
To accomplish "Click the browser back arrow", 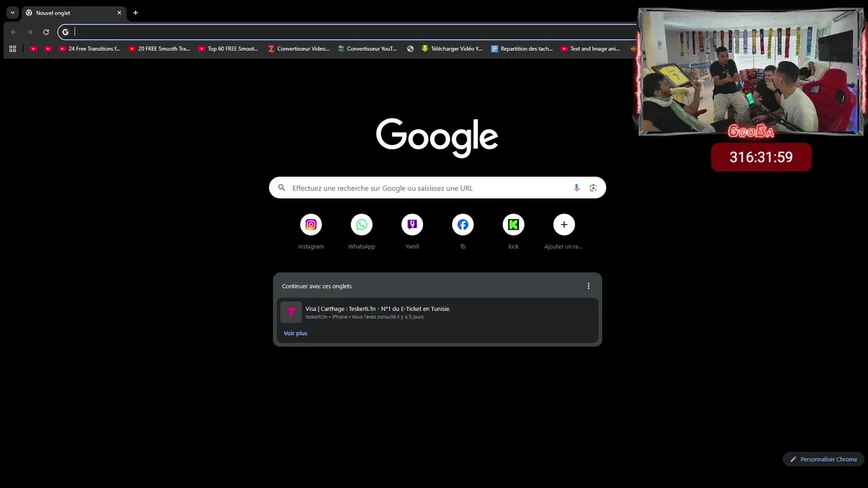I will click(14, 32).
